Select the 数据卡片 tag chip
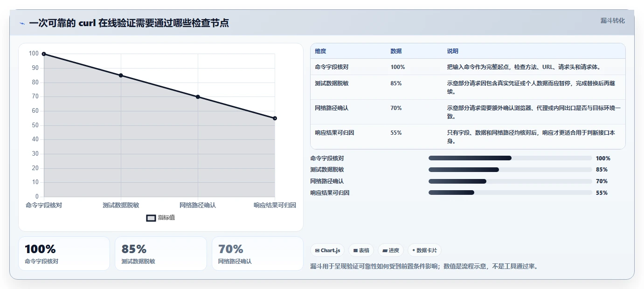 tap(424, 250)
